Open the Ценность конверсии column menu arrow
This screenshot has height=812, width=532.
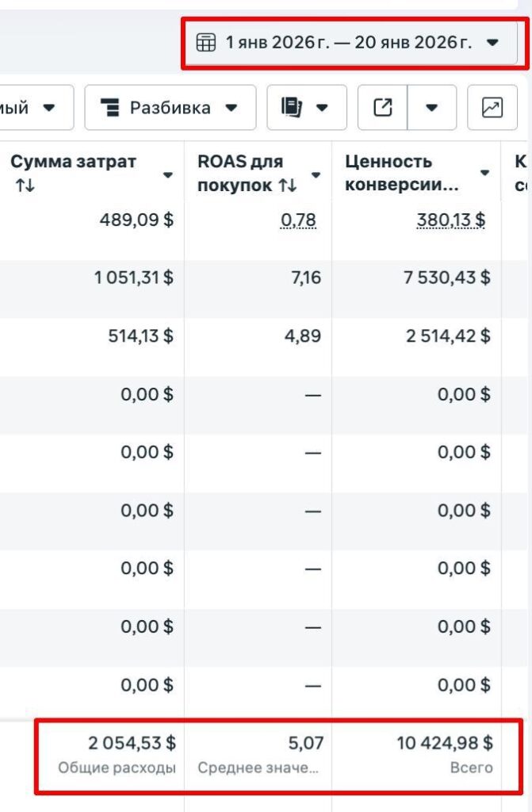click(484, 173)
